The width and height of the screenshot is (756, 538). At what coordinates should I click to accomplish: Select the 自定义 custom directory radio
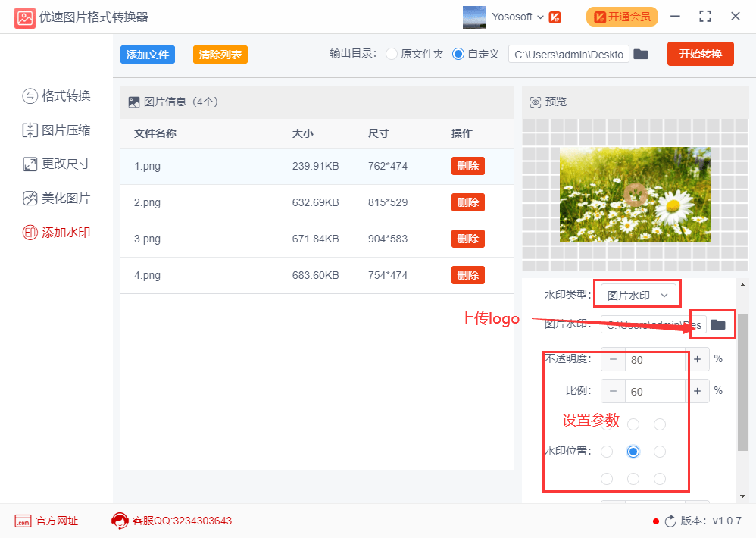pyautogui.click(x=458, y=54)
